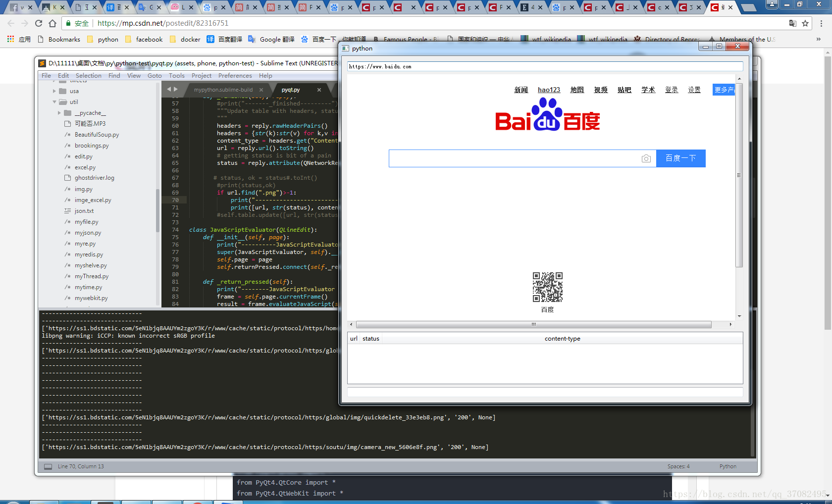Click Sublime tab navigation right arrow
This screenshot has height=504, width=832.
click(x=175, y=89)
